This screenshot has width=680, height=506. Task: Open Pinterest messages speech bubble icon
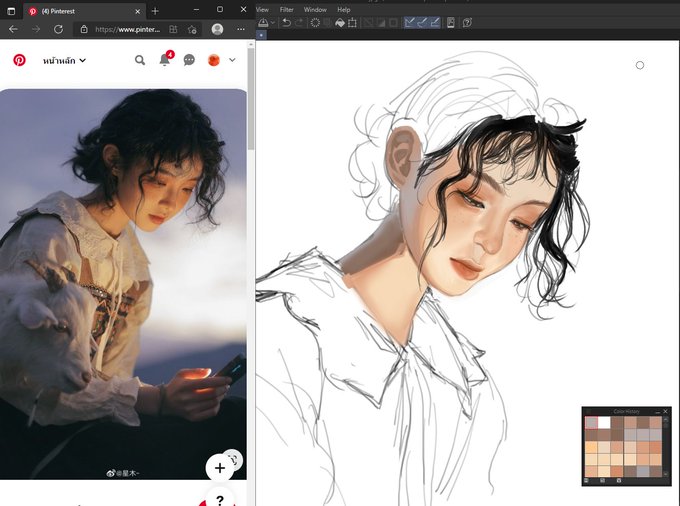tap(189, 60)
